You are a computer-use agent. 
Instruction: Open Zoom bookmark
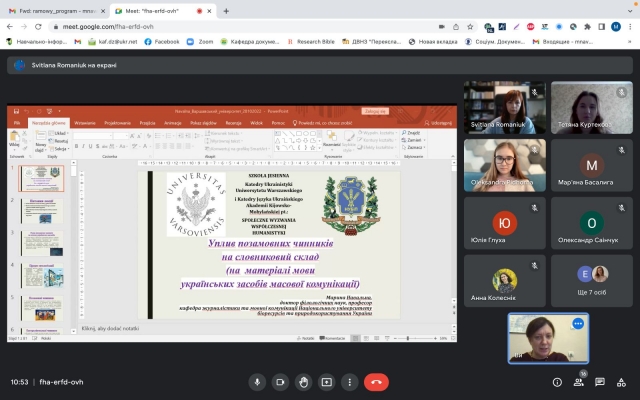(x=200, y=42)
